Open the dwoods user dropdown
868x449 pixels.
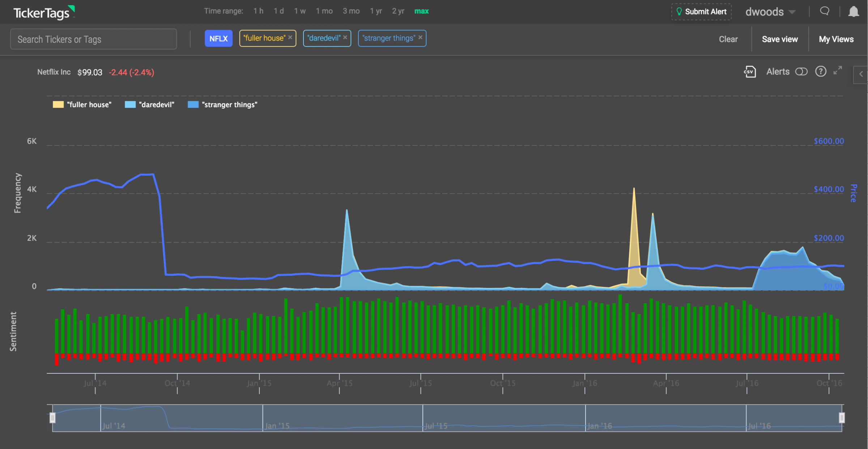(770, 12)
